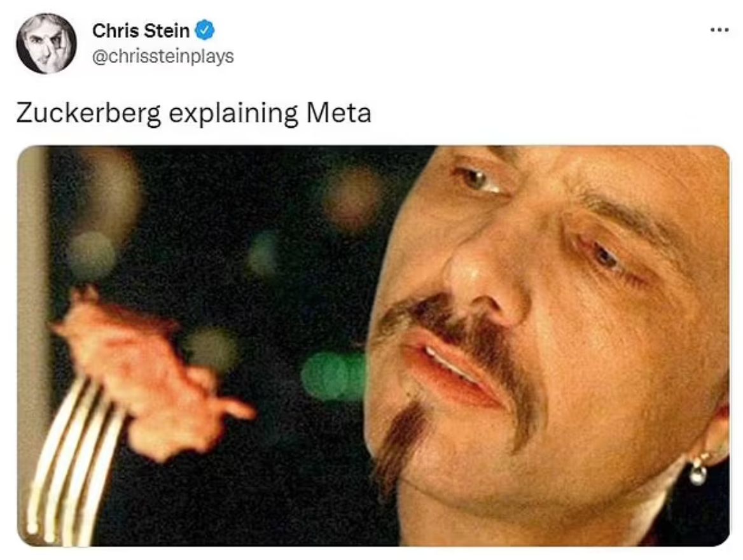Viewport: 743px width, 560px height.
Task: Click the man's silver earring
Action: [698, 470]
